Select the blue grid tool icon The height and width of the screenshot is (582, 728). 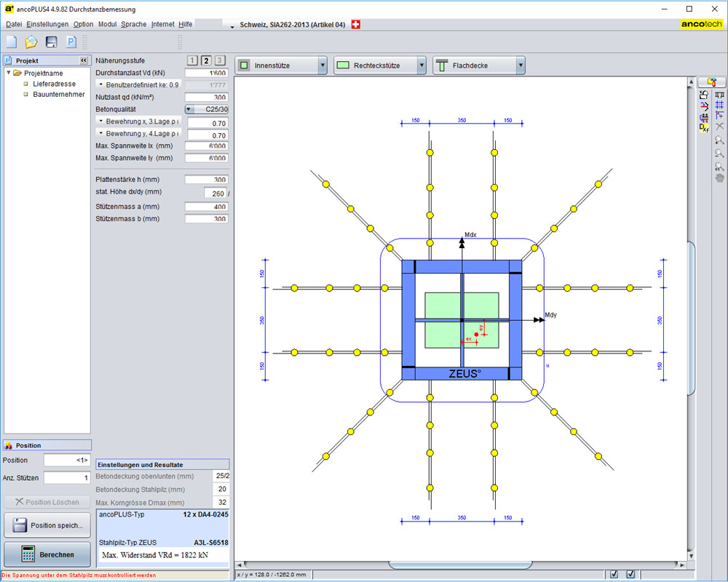[719, 105]
